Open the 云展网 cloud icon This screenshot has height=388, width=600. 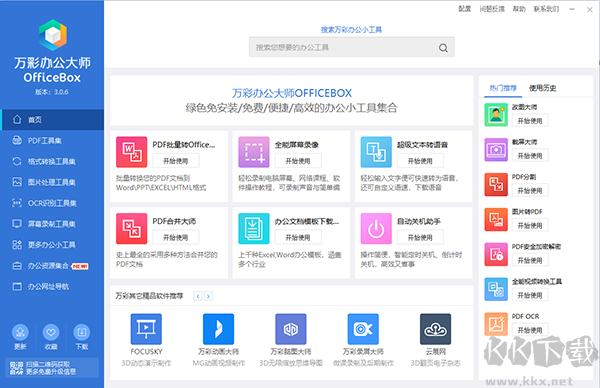click(x=435, y=329)
